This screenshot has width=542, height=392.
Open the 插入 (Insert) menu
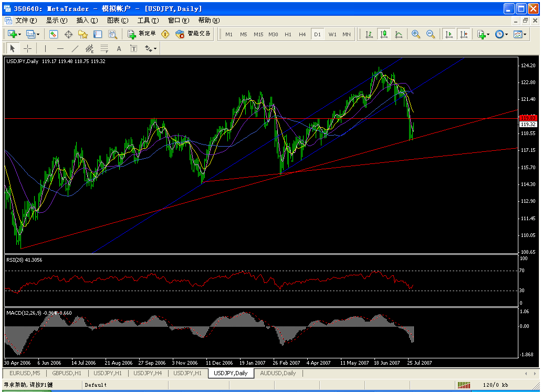coord(87,20)
